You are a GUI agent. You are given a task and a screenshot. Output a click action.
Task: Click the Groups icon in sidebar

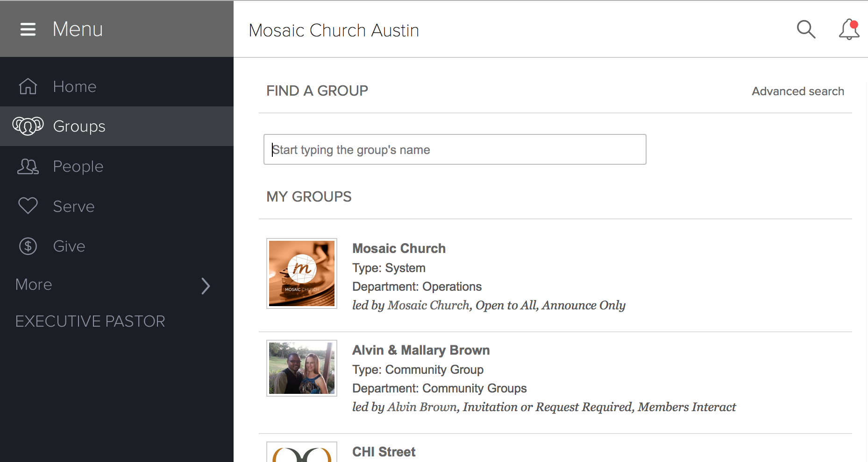point(28,126)
